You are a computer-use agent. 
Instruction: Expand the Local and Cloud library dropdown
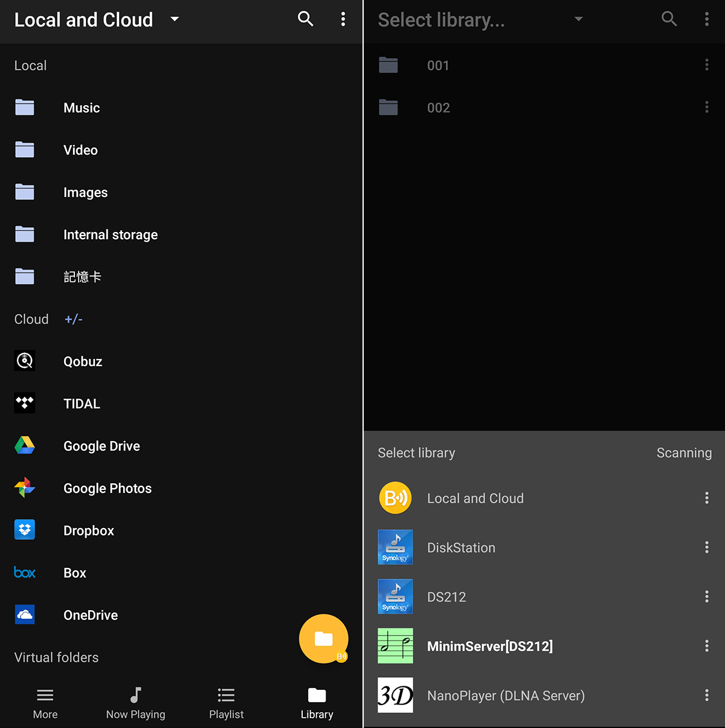click(175, 19)
